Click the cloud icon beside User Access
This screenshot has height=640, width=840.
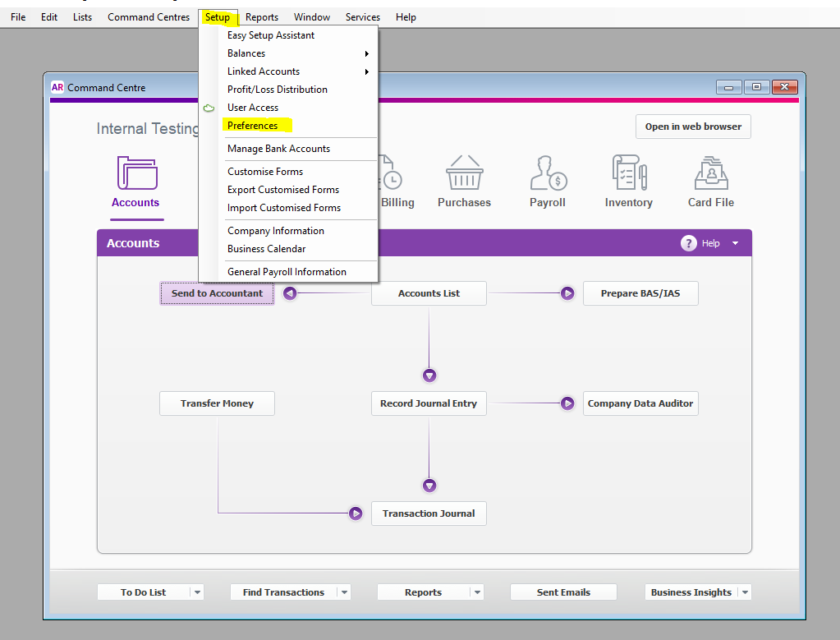point(209,108)
